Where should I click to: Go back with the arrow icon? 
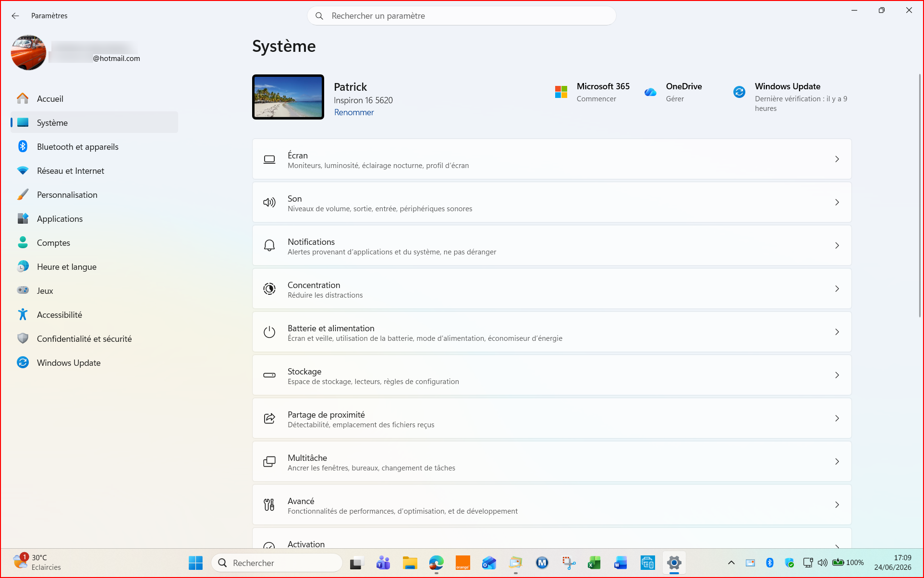(15, 16)
